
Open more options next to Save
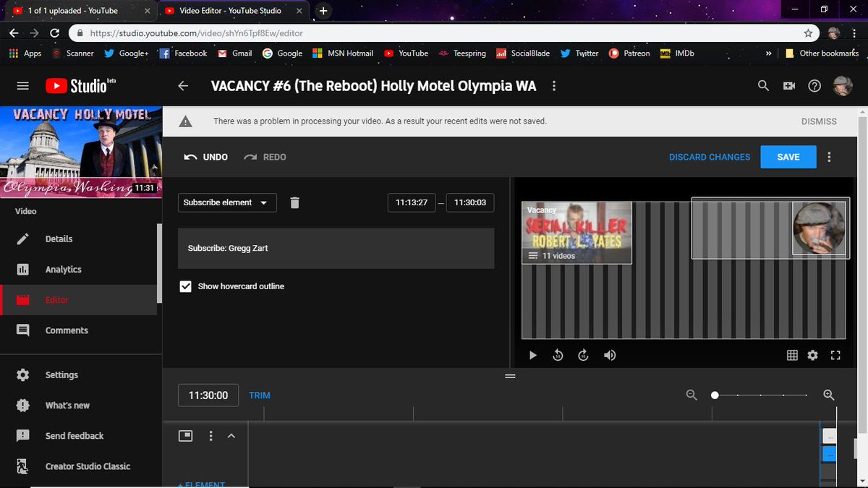[829, 157]
